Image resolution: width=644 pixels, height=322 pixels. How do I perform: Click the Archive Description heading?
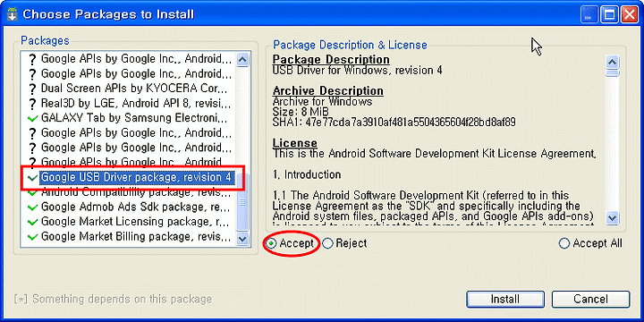point(328,90)
